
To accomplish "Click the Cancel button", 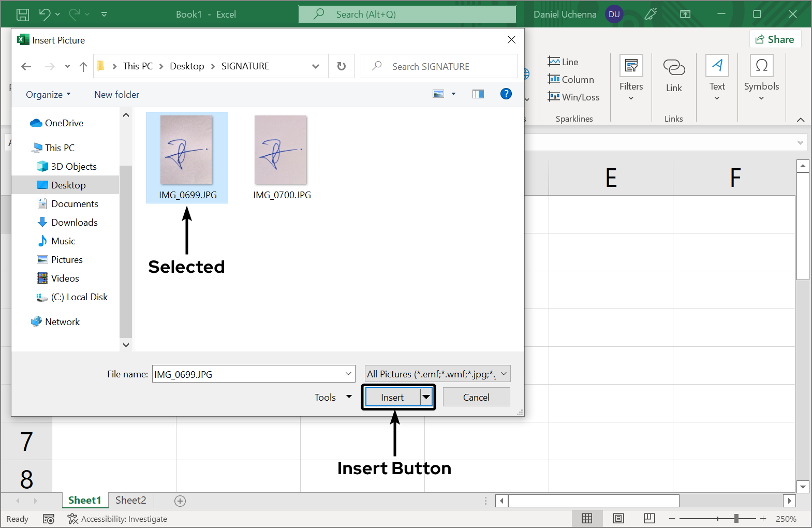I will click(476, 397).
